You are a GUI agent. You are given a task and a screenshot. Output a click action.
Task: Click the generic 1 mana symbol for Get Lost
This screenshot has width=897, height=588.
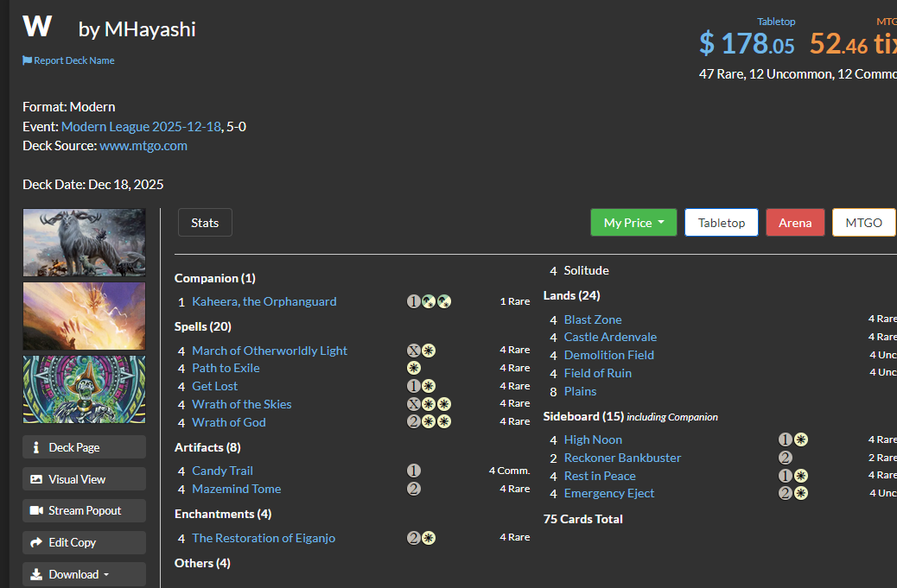414,386
